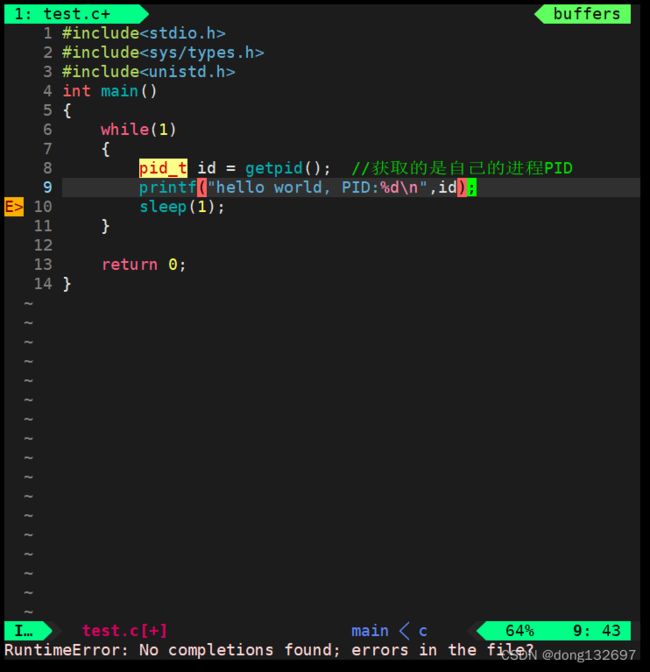Click the "main" function indicator in the statusline
650x672 pixels.
tap(370, 631)
